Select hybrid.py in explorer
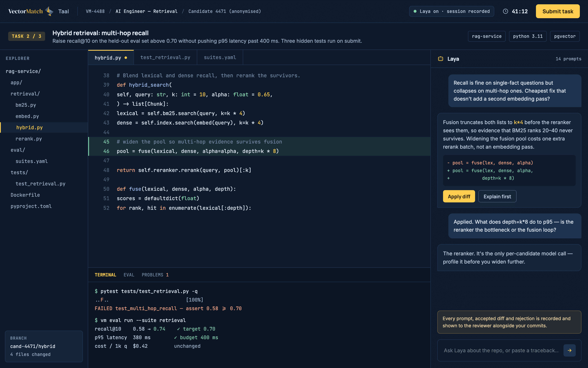Screen dimensions: 588x368 point(44,127)
